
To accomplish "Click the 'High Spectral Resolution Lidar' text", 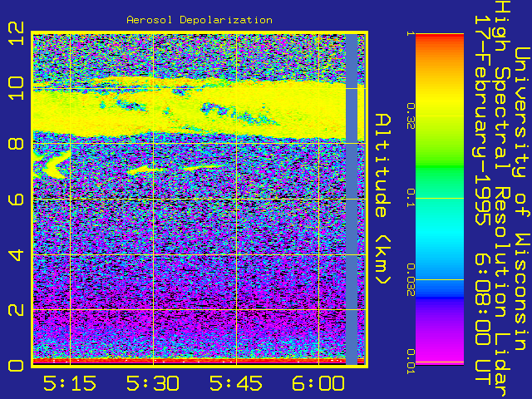I will point(502,199).
